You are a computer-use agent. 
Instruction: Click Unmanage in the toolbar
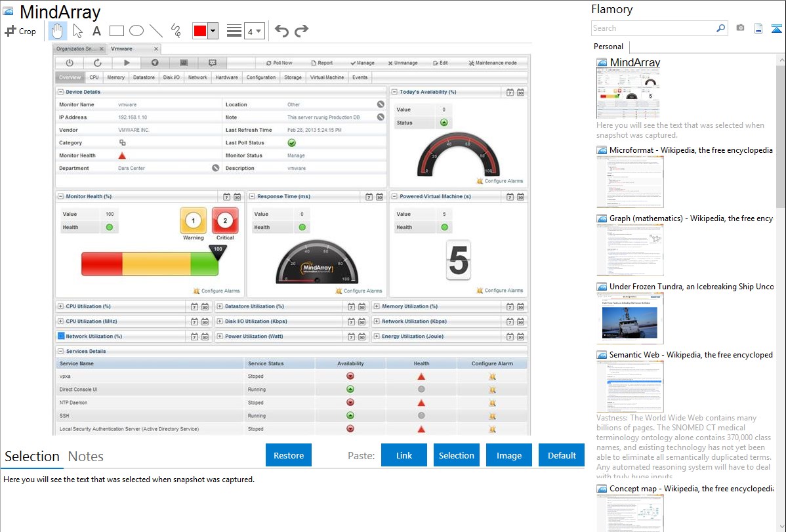pyautogui.click(x=403, y=63)
